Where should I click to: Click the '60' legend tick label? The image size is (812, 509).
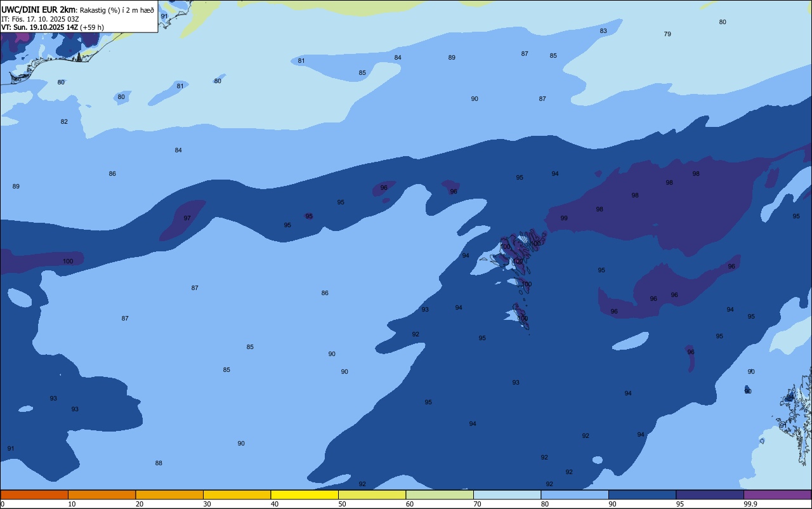[x=410, y=504]
